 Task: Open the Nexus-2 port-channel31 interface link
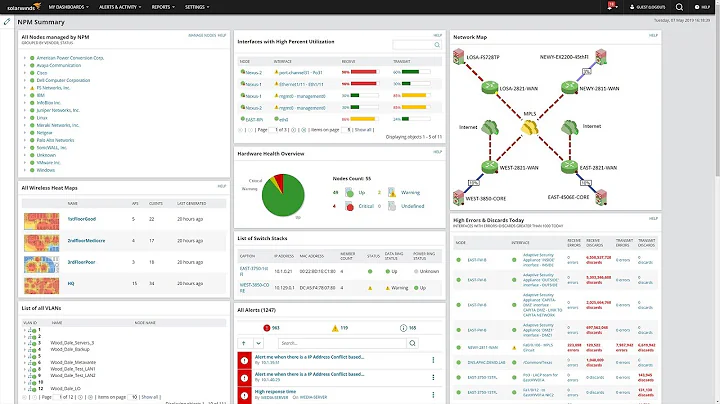pyautogui.click(x=300, y=73)
